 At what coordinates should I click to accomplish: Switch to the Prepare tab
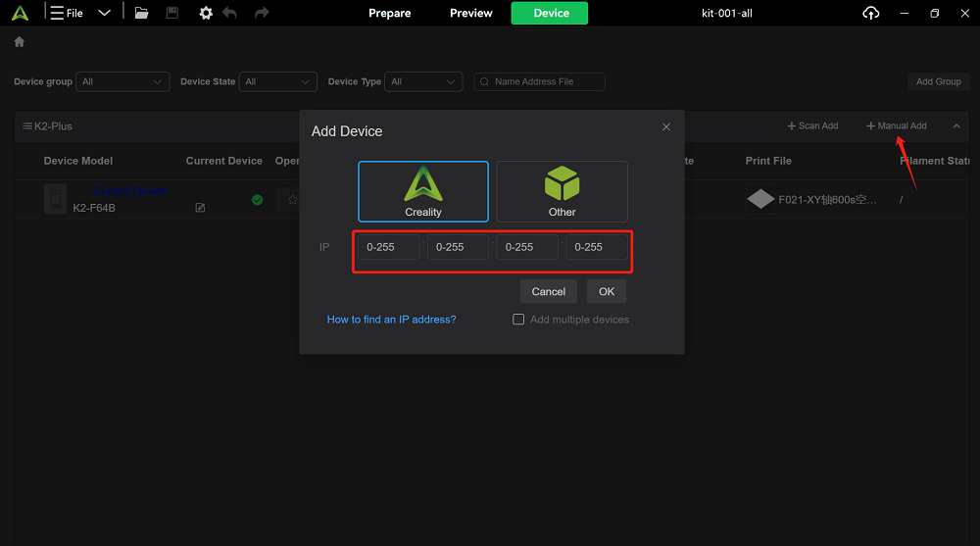pos(389,13)
